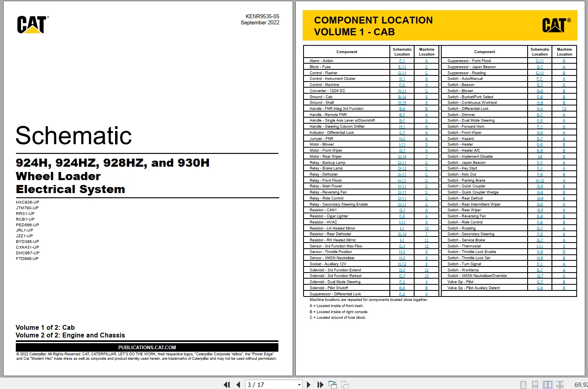Screen dimensions: 588x389
Task: Click the previous view navigation icon
Action: pos(333,385)
